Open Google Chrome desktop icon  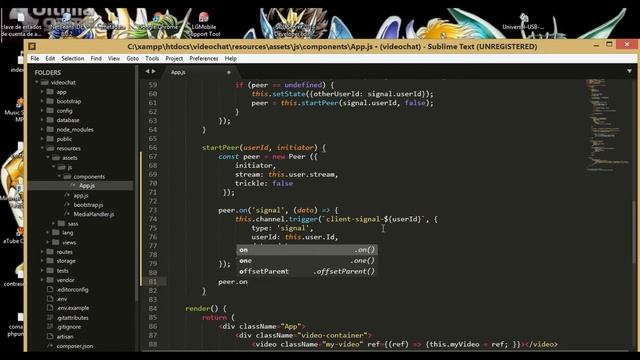(x=158, y=22)
